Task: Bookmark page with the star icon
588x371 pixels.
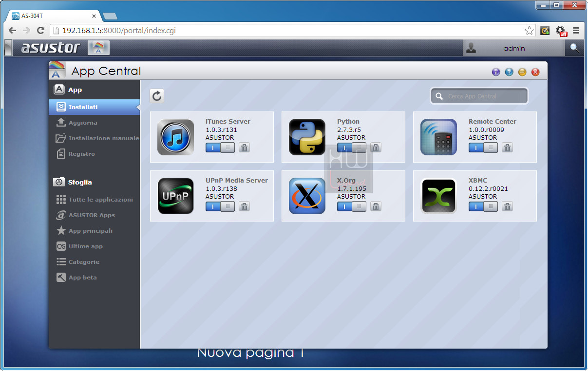Action: point(529,30)
